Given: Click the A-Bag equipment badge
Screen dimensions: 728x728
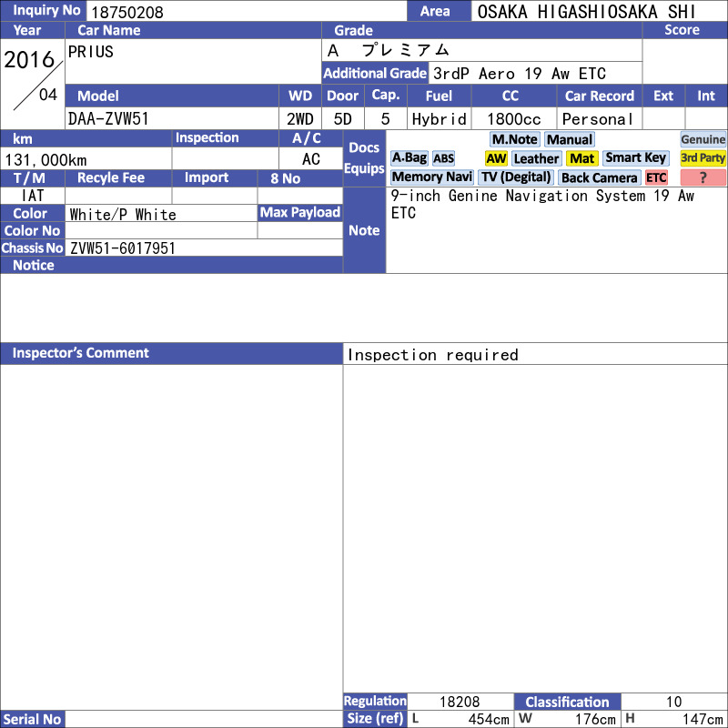Looking at the screenshot, I should 409,157.
